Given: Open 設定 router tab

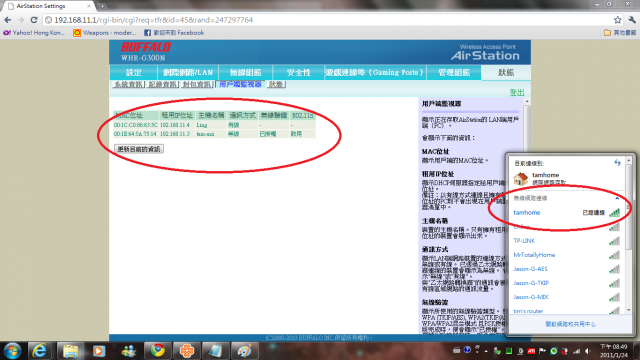Looking at the screenshot, I should [133, 73].
